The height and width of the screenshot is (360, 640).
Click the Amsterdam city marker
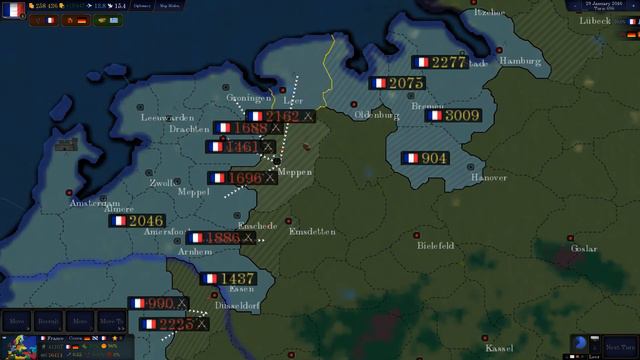click(69, 193)
